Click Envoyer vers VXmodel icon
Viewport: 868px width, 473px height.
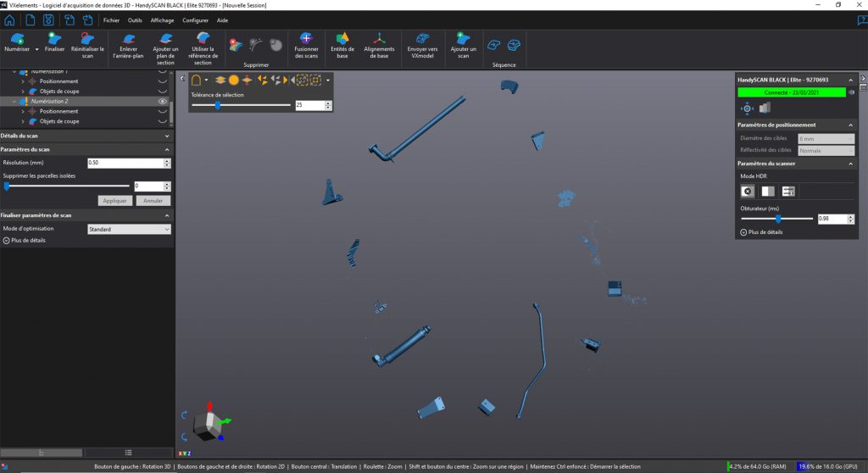click(x=422, y=39)
